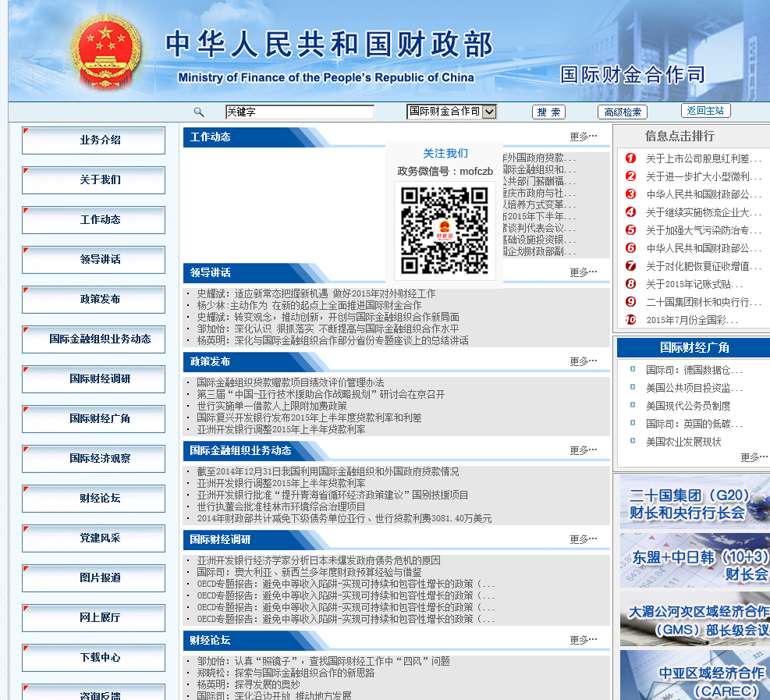Open article 史耀斌：适应新常态把握新机遇
This screenshot has height=700, width=770.
(316, 293)
